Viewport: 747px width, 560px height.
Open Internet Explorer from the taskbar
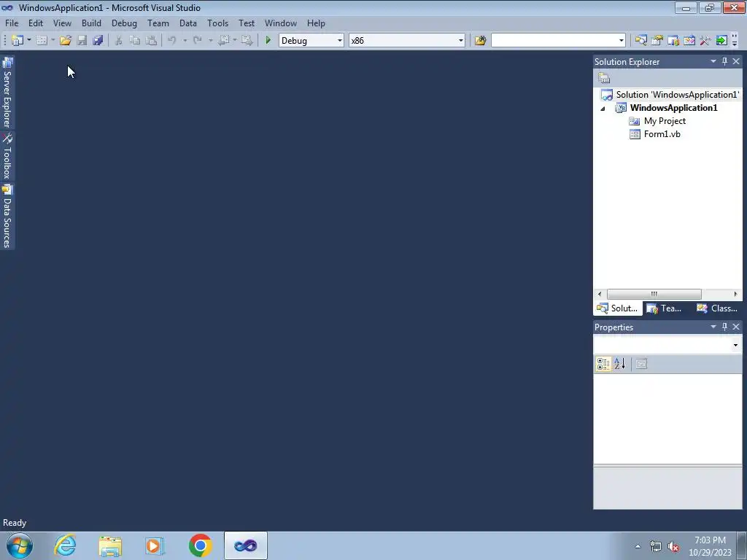(x=65, y=545)
